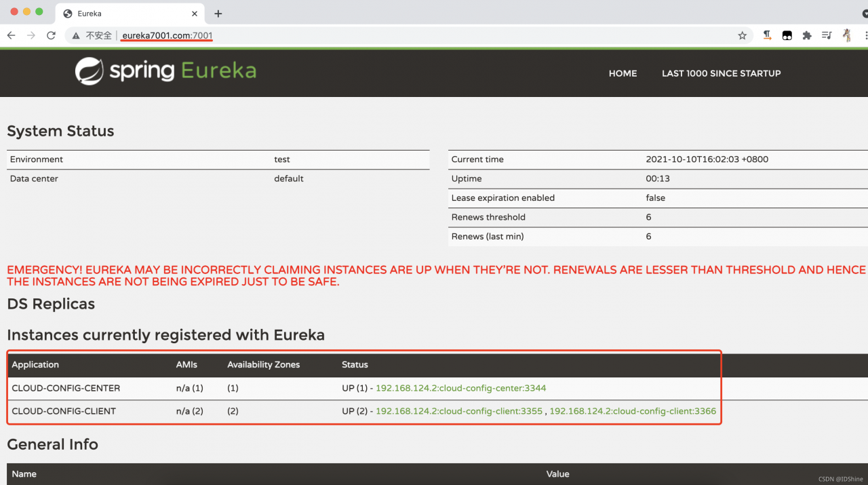This screenshot has width=868, height=485.
Task: Click the Data center label
Action: coord(34,178)
